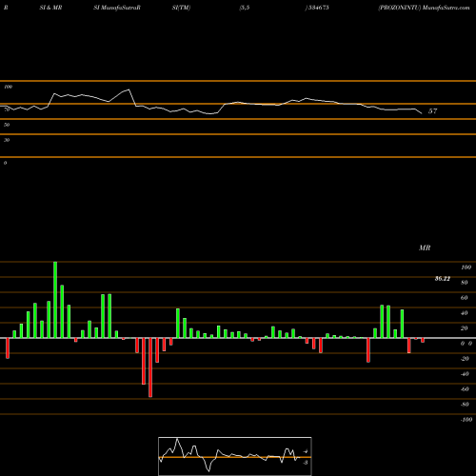Click the tallest green bar in MR histogram
Image resolution: width=476 pixels, height=476 pixels.
coord(55,300)
